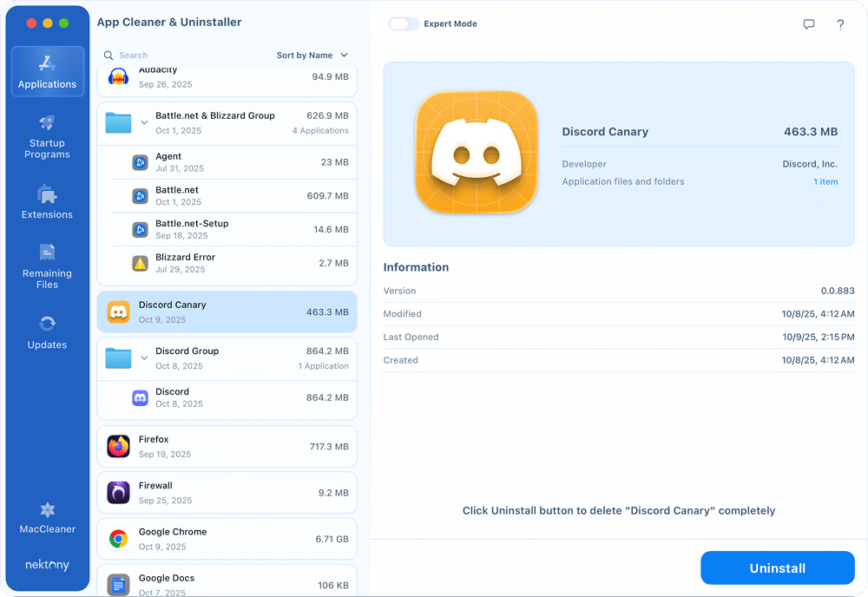Viewport: 868px width, 597px height.
Task: Open the 1 item files link
Action: [825, 181]
